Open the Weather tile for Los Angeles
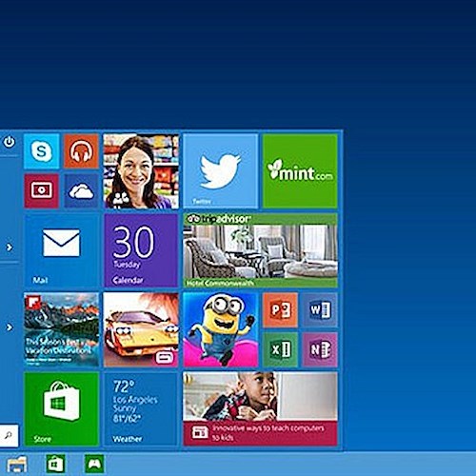 141,409
